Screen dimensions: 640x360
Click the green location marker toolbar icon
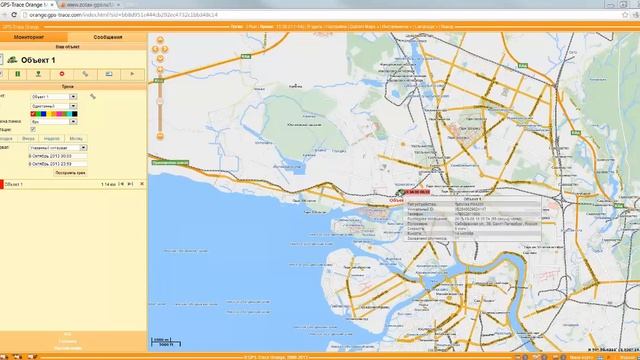(38, 74)
